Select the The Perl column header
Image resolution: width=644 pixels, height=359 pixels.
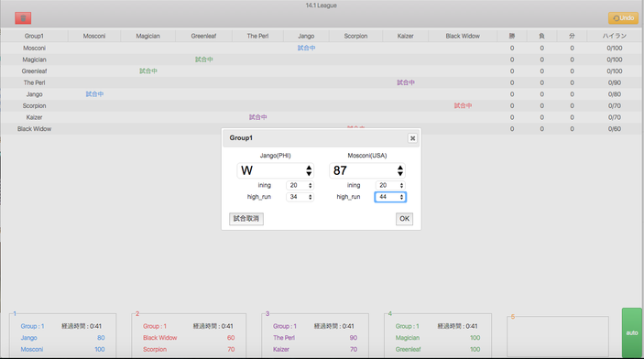[x=258, y=36]
